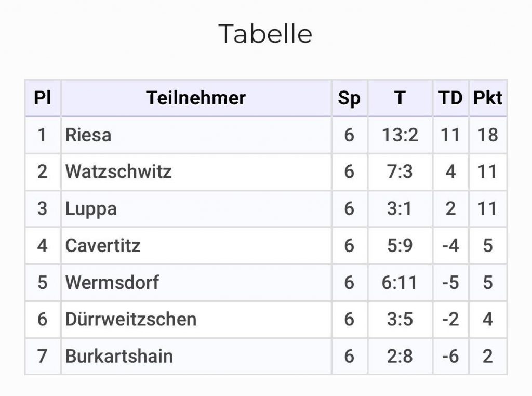Select the Pl column header
532x396 pixels.
pyautogui.click(x=42, y=98)
